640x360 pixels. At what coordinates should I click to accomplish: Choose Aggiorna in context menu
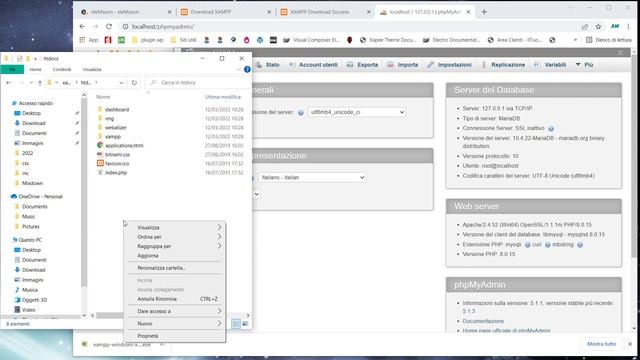pos(175,256)
